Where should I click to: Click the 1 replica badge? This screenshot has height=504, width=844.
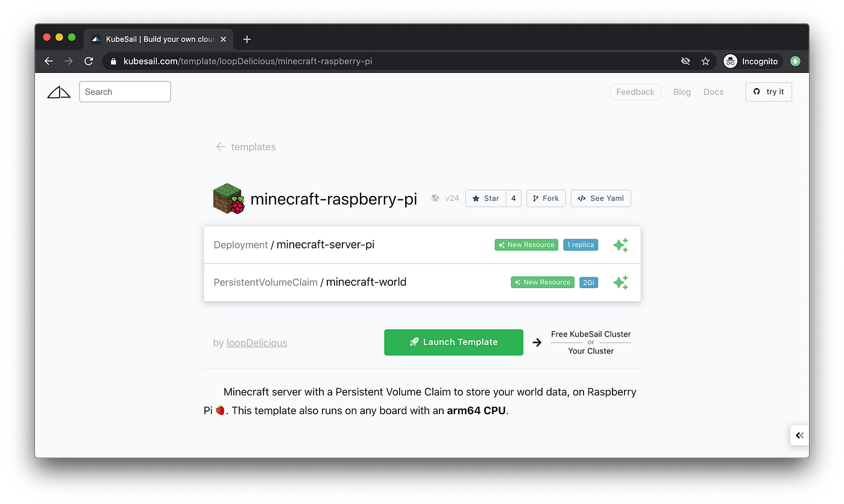pos(581,245)
